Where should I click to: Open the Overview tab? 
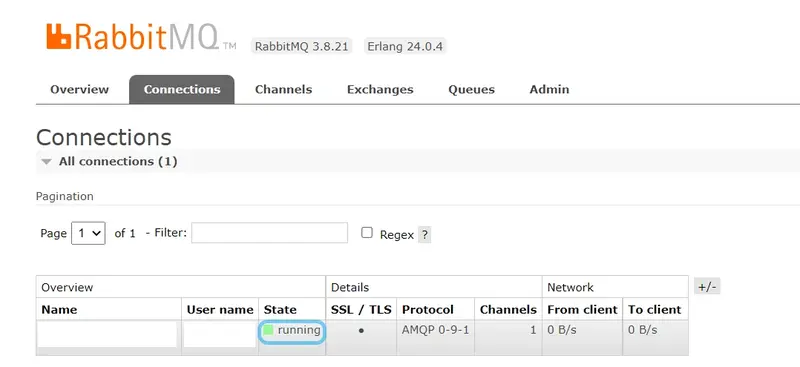click(x=80, y=89)
